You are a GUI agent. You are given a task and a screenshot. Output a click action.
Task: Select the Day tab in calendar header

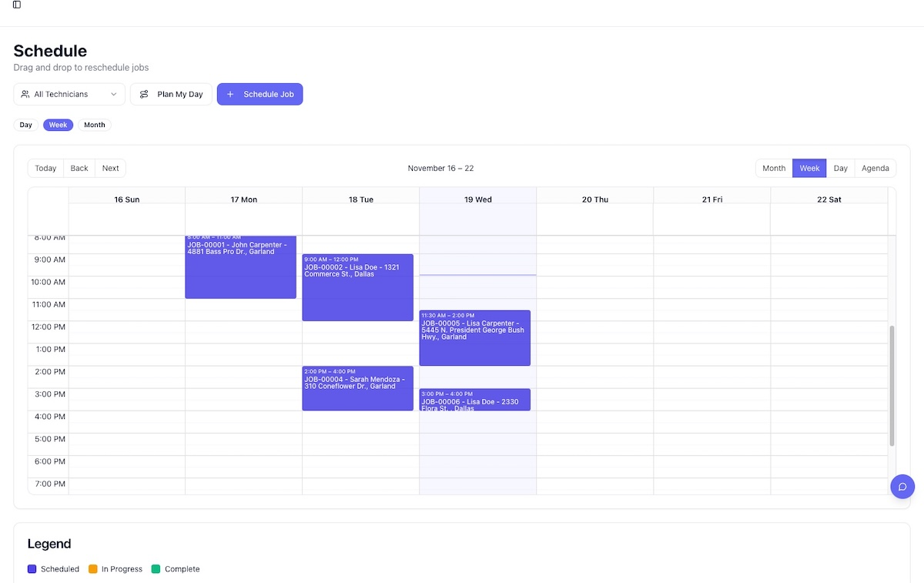(840, 168)
